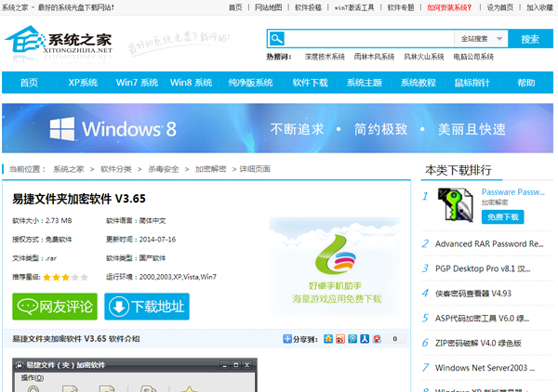Click the first rating star

47,277
